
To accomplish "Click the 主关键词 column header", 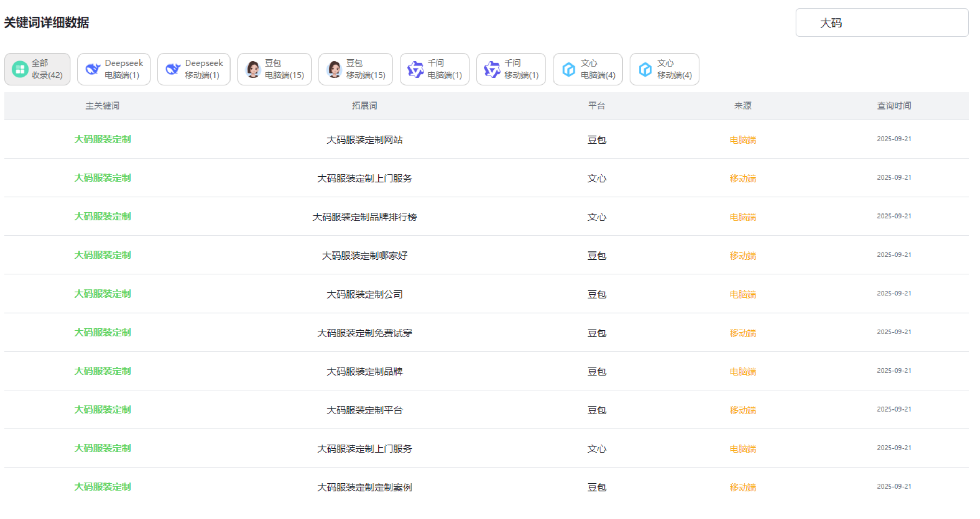I will pos(102,106).
